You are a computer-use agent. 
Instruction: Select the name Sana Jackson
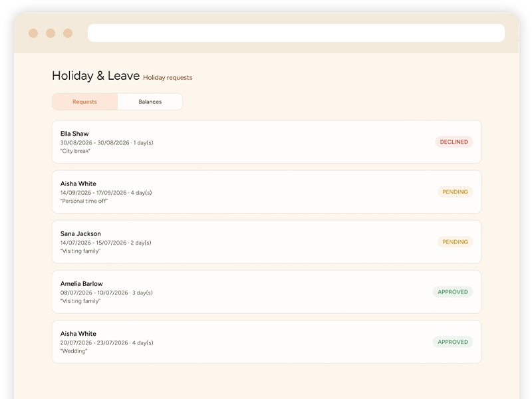[80, 234]
